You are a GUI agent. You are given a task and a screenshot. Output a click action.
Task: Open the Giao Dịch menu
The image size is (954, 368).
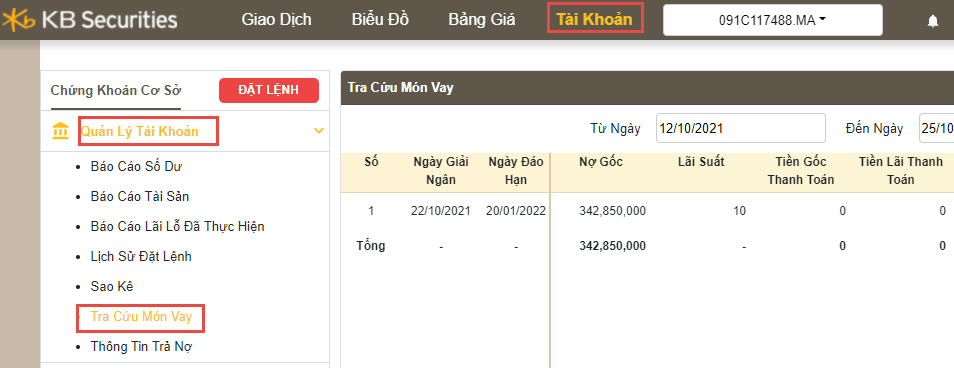click(276, 19)
